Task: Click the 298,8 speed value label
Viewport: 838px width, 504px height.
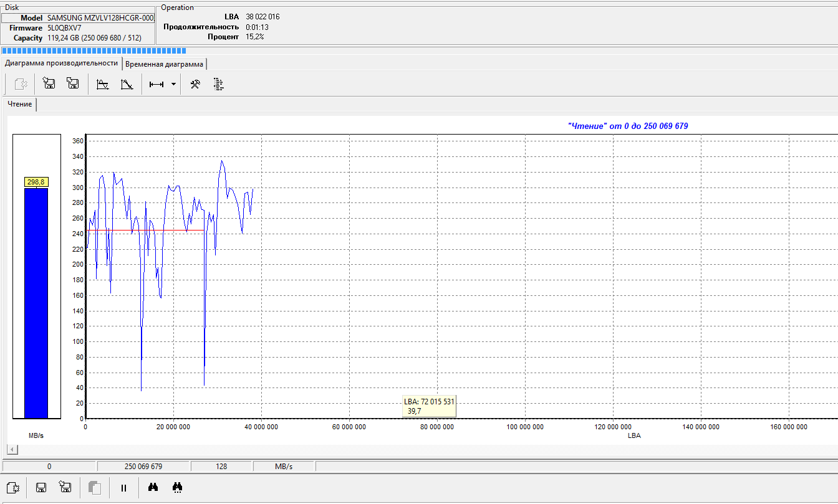Action: coord(36,182)
